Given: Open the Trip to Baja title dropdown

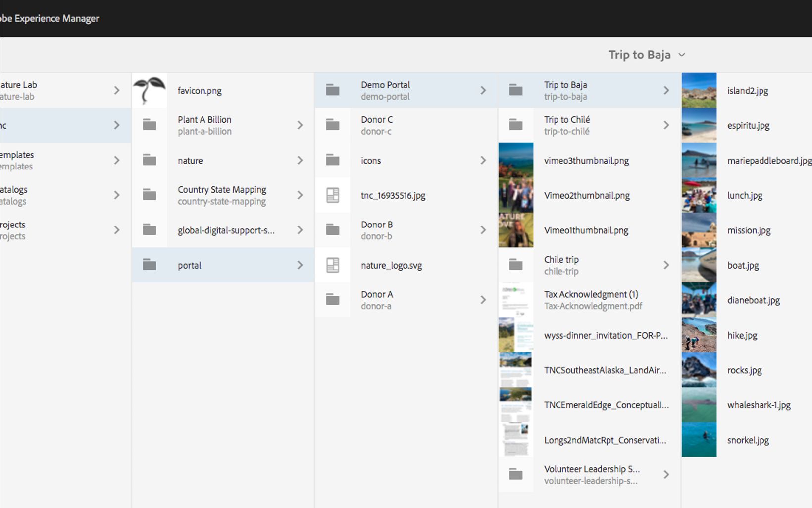Looking at the screenshot, I should click(682, 55).
